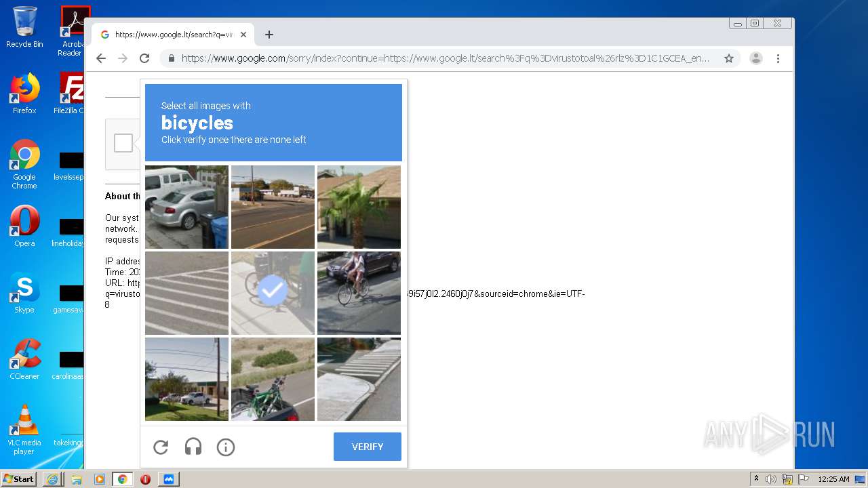Tick the I'm not a robot checkbox
The height and width of the screenshot is (488, 868).
123,143
